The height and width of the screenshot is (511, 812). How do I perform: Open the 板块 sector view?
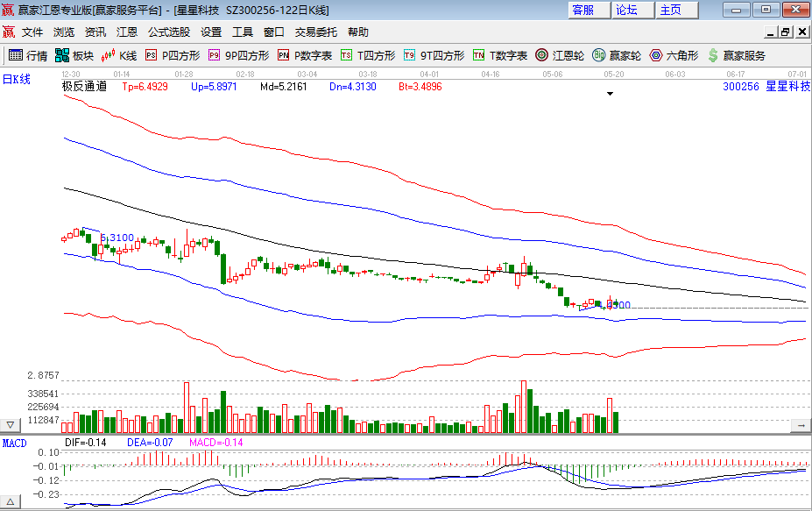74,55
